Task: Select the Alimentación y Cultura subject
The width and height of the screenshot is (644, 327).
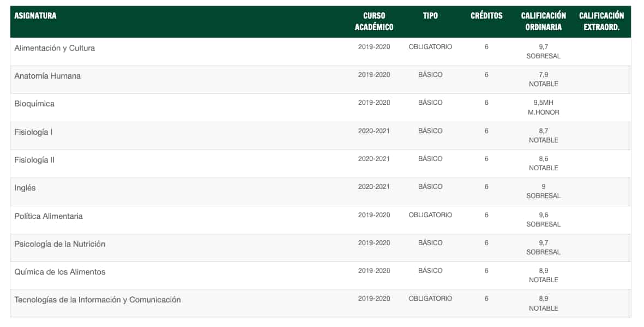Action: (55, 48)
